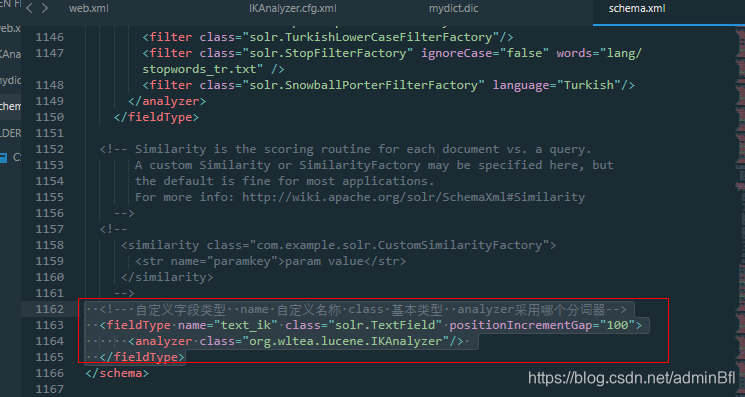Click line number 1164 in the gutter
This screenshot has width=745, height=397.
pyautogui.click(x=49, y=341)
